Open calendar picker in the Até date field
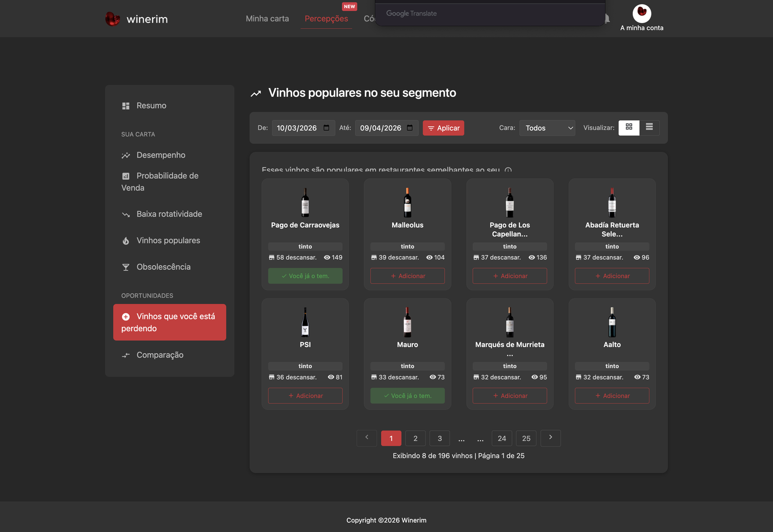Image resolution: width=773 pixels, height=532 pixels. click(410, 128)
